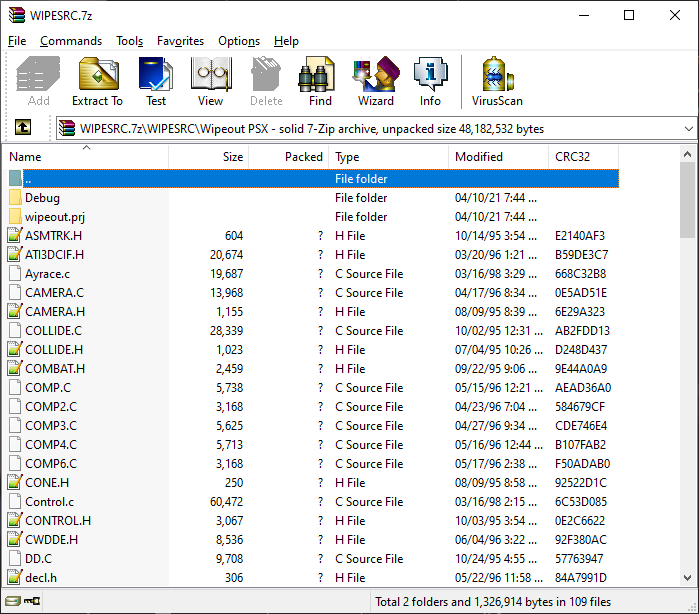Click the Ayrace.c file icon
The height and width of the screenshot is (614, 699).
15,273
